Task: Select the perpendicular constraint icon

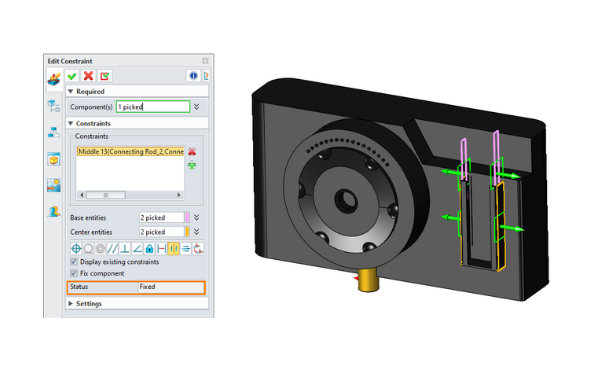Action: (124, 249)
